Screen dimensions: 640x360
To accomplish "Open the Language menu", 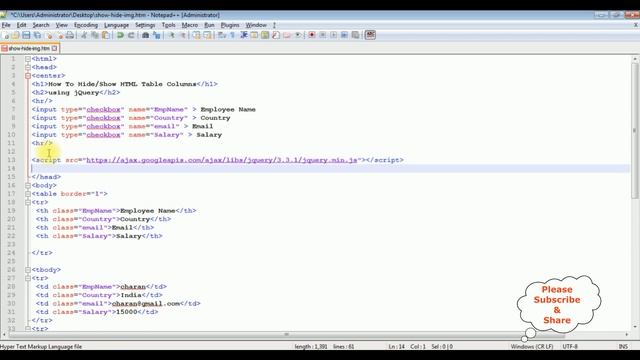I will pos(116,25).
